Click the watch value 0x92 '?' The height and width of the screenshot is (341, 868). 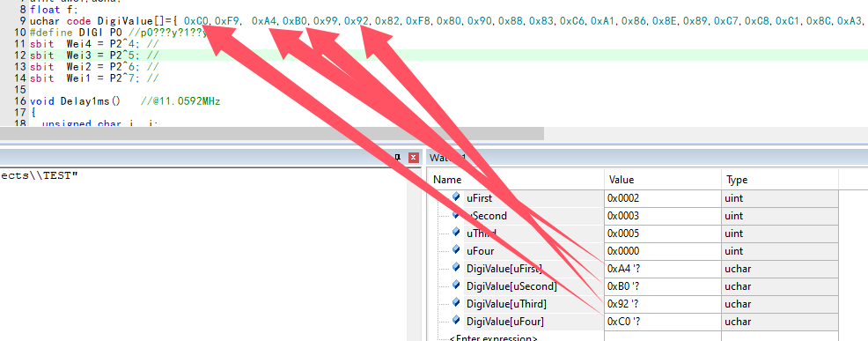[x=624, y=304]
